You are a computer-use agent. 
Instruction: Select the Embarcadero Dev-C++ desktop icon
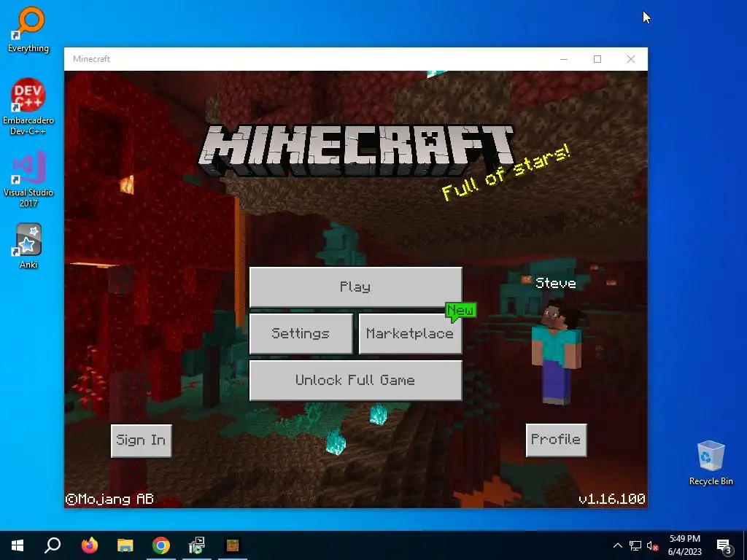click(28, 106)
